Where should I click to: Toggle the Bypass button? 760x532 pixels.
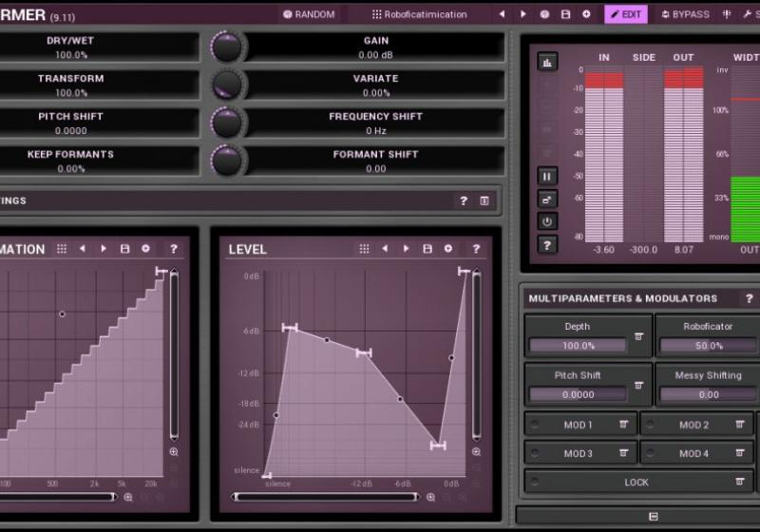tap(683, 14)
